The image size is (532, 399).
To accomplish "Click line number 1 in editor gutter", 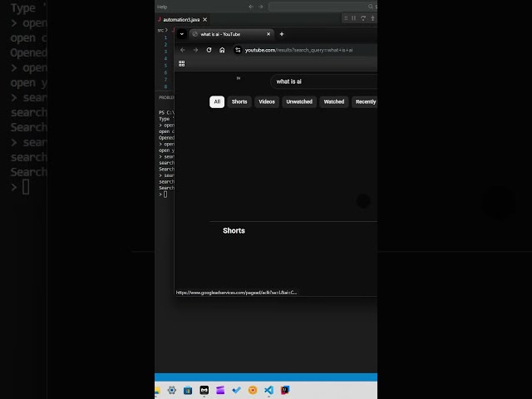I will pyautogui.click(x=165, y=37).
